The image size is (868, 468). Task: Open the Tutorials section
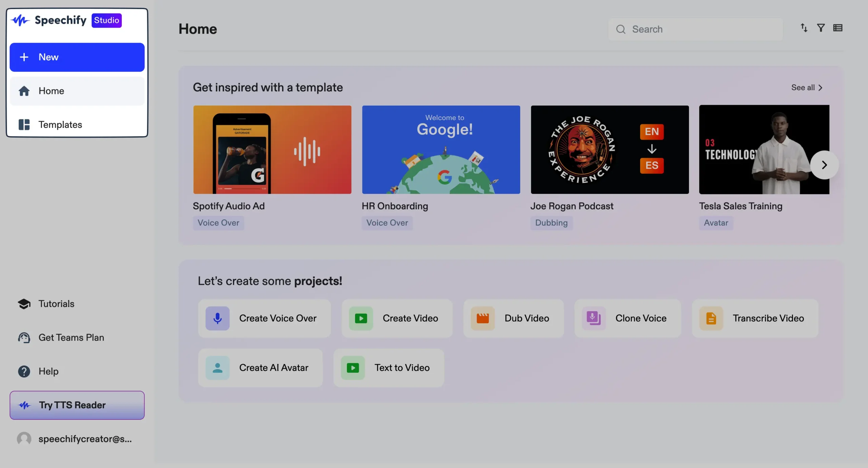coord(56,304)
